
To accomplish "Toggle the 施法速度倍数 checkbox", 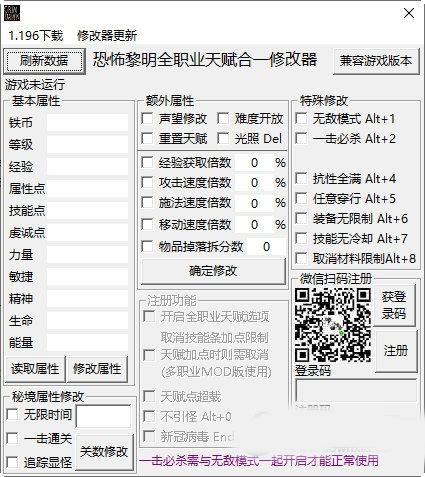I will (x=147, y=203).
